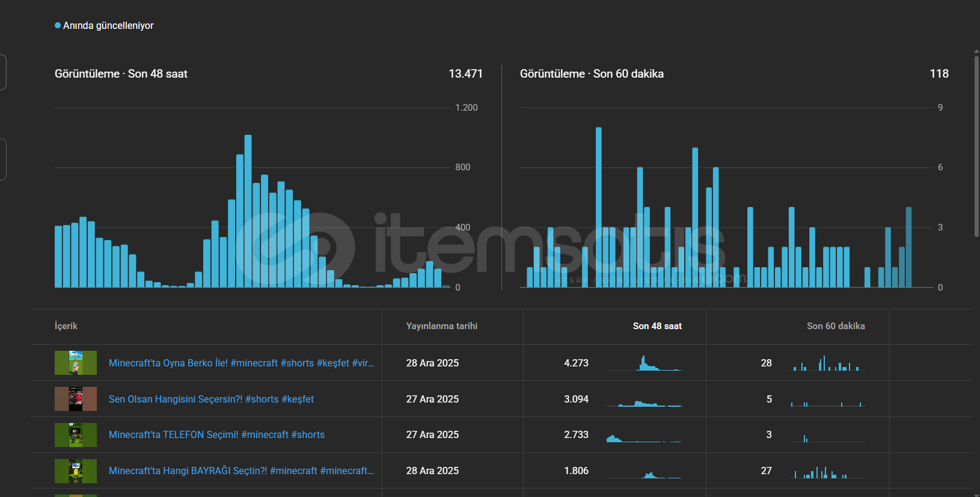The width and height of the screenshot is (980, 497).
Task: Click the "İçerik" column header
Action: coord(66,326)
